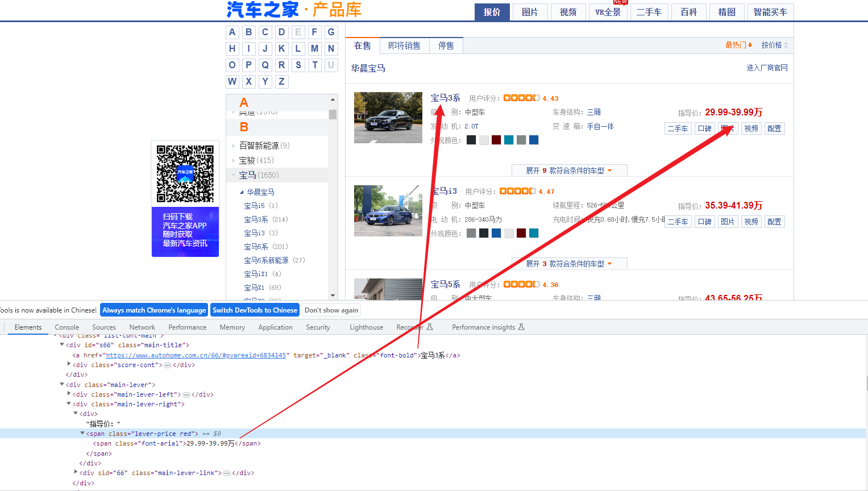Screen dimensions: 868x491
Task: Open the 视频 navigation tab
Action: click(568, 12)
